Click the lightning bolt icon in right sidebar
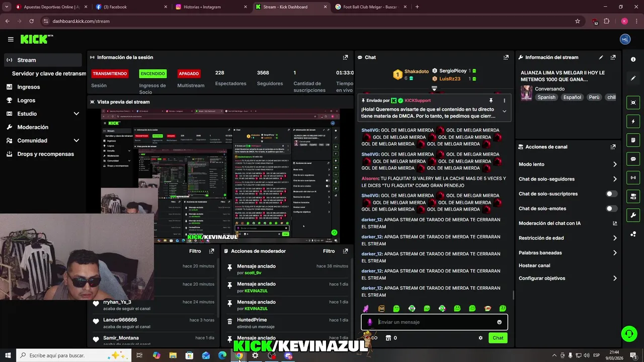The image size is (644, 362). click(x=633, y=121)
